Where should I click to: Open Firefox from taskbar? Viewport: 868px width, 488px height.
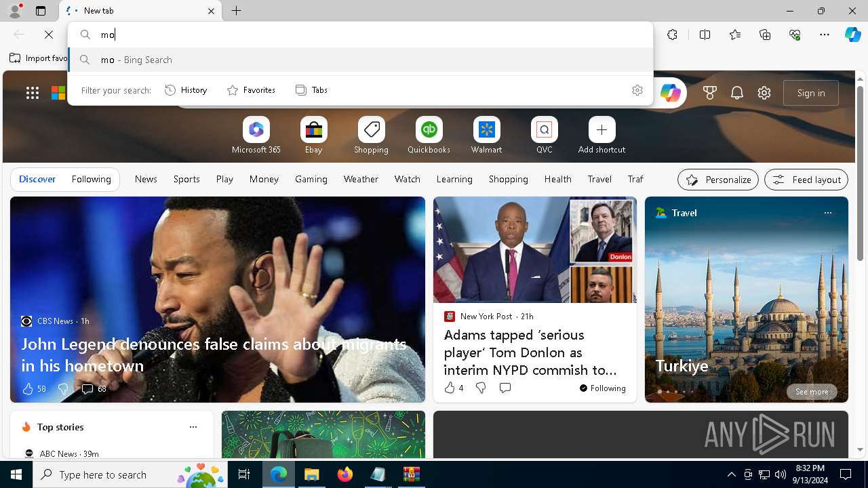click(x=345, y=474)
